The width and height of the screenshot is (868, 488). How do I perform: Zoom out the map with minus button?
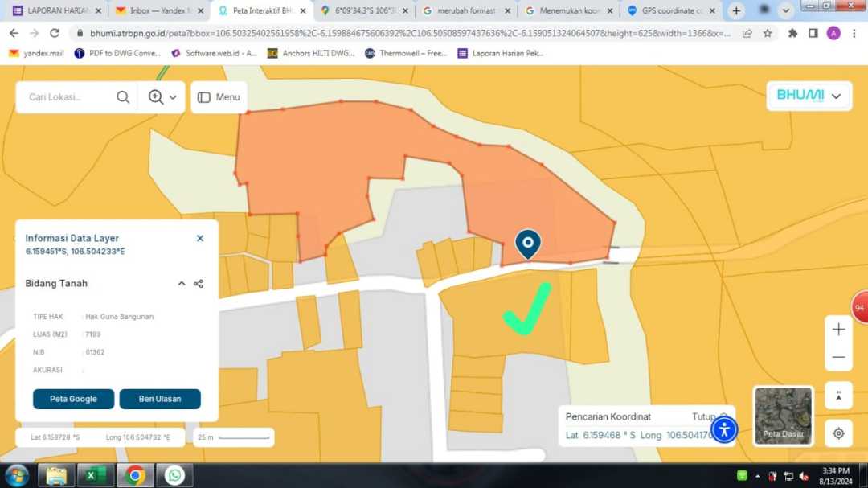(x=838, y=356)
